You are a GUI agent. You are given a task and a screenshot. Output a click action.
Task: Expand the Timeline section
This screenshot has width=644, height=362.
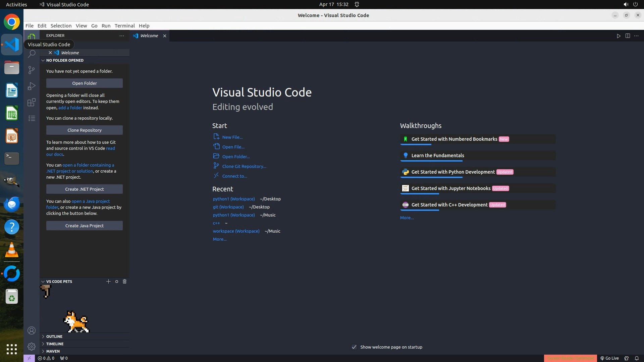pyautogui.click(x=55, y=344)
